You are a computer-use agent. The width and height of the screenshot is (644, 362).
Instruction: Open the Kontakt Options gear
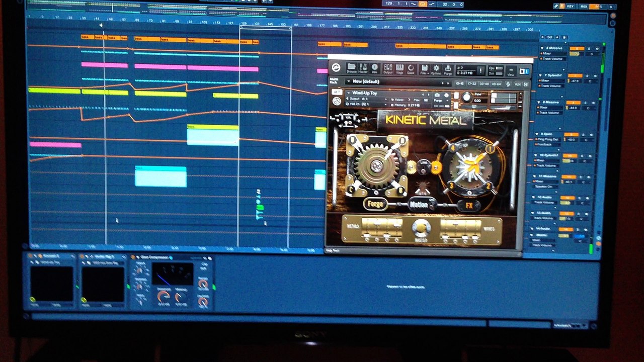[x=436, y=69]
